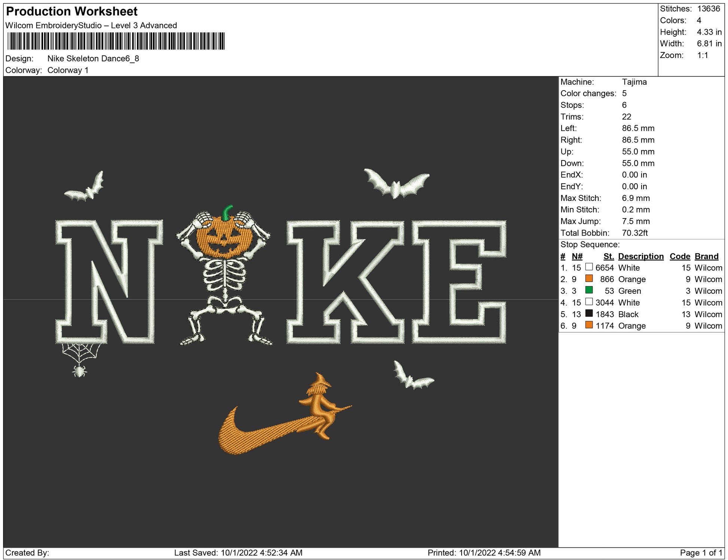
Task: Click the black swatch in stop 5
Action: tap(589, 313)
